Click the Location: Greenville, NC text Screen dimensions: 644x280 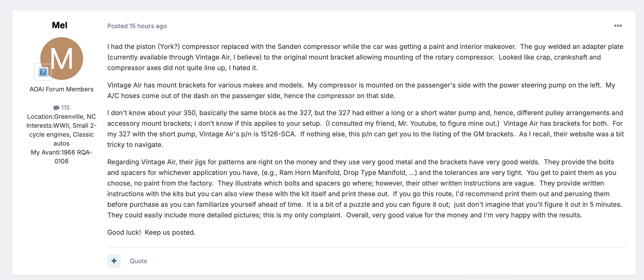click(x=62, y=117)
